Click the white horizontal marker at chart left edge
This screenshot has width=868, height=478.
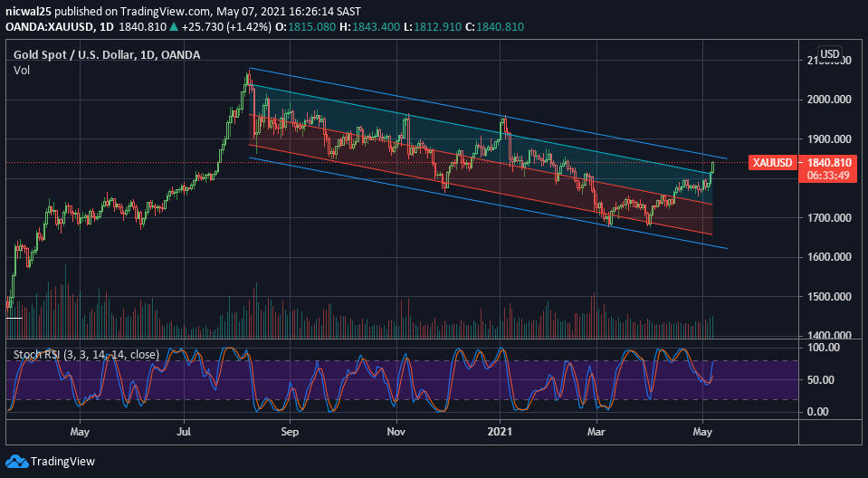14,318
